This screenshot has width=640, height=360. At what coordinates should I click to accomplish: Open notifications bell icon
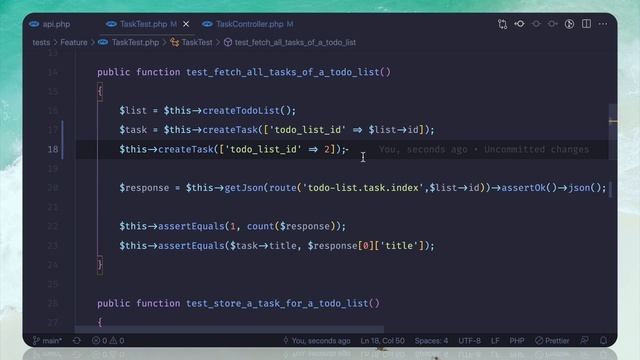coord(603,340)
